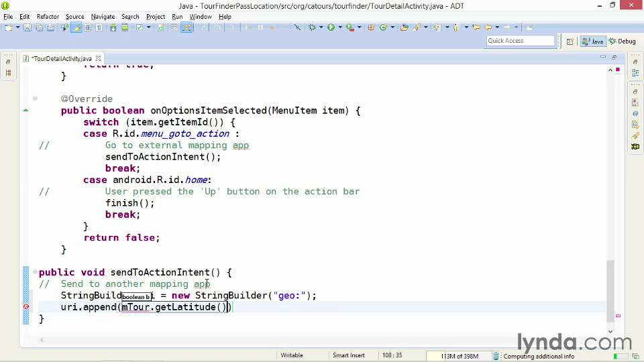
Task: Click the Previous Annotation icon
Action: (x=456, y=27)
